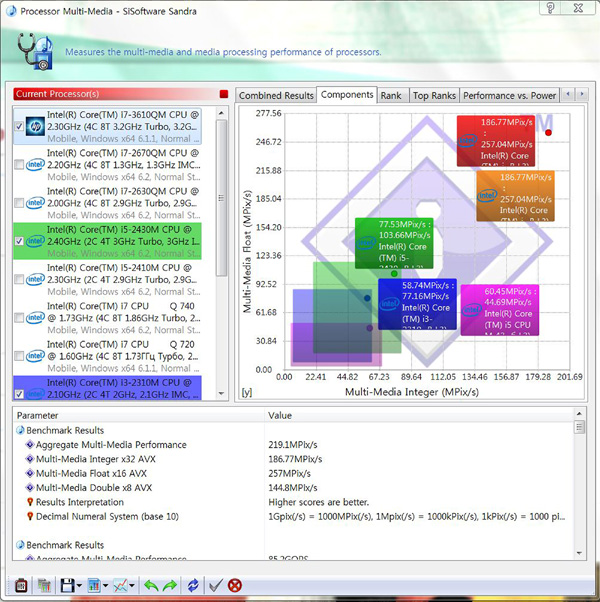Click the 219.1MPix/s value
The width and height of the screenshot is (600, 602).
click(x=293, y=445)
